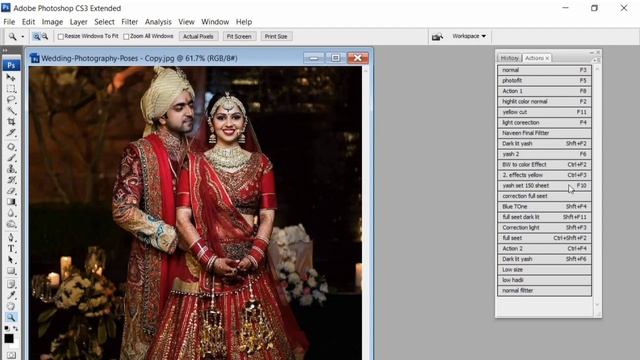Select the Move tool
The image size is (640, 360).
(11, 77)
